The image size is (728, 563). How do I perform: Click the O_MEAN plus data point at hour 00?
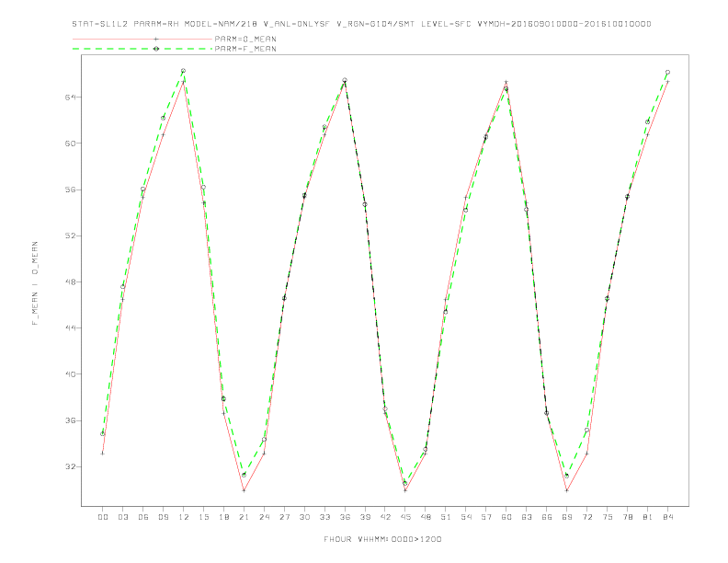(x=103, y=454)
